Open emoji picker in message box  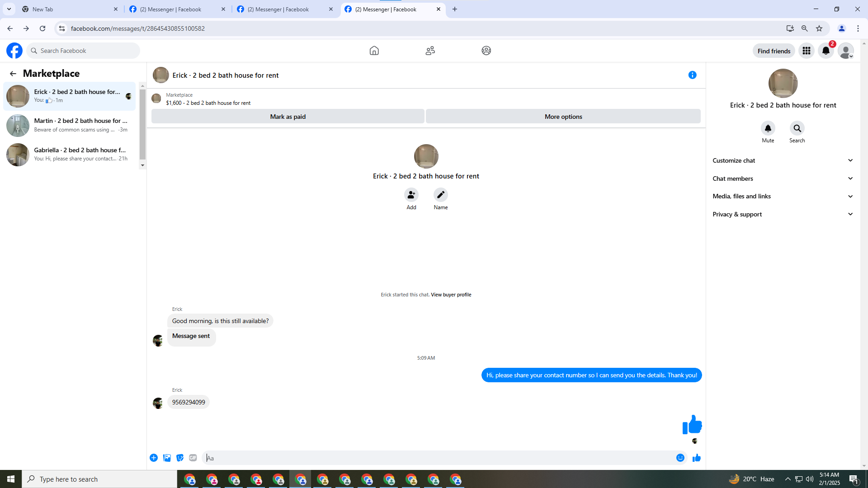tap(680, 458)
